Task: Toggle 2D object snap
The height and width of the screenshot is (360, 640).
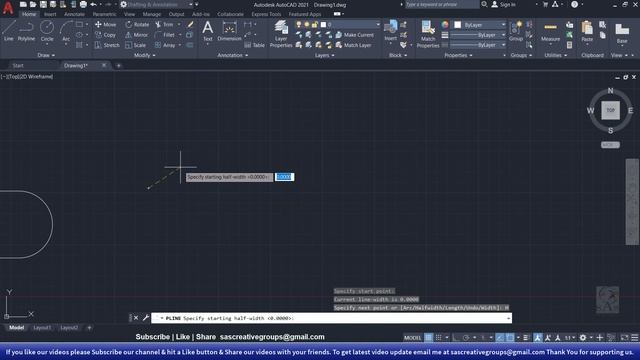Action: [510, 338]
